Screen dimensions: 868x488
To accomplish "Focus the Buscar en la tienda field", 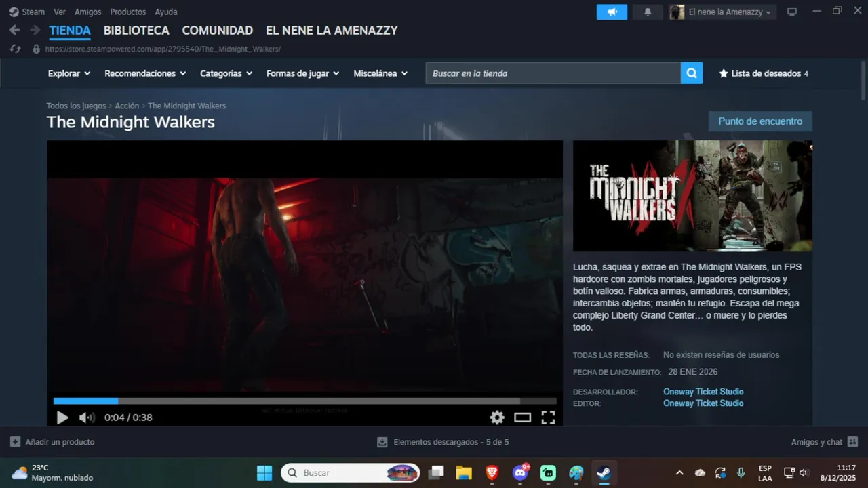I will 553,73.
